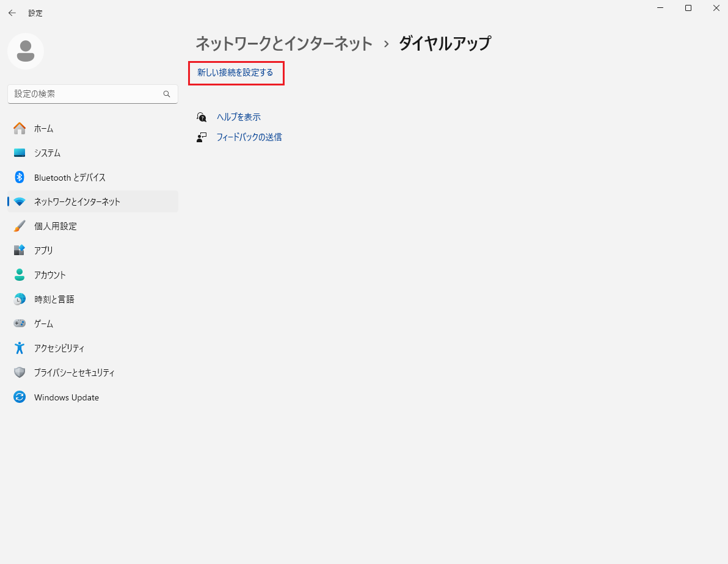The width and height of the screenshot is (728, 564).
Task: Go back to ネットワークとインターネット via breadcrumb
Action: click(283, 43)
